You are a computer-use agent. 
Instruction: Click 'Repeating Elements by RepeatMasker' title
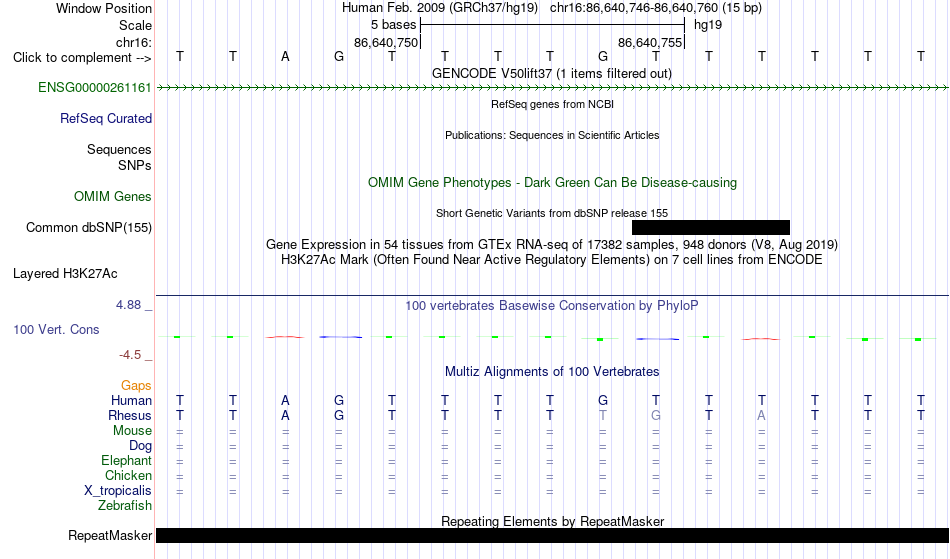point(553,521)
